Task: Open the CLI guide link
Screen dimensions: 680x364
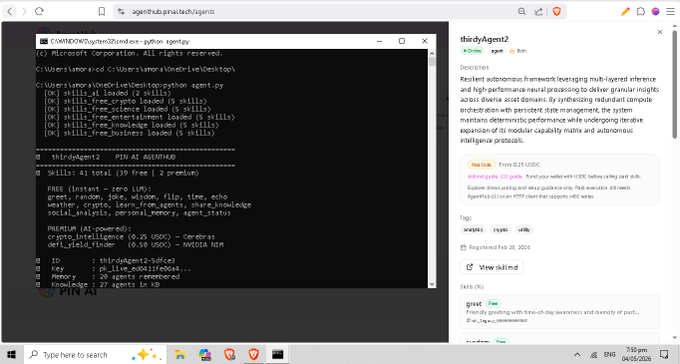Action: [511, 177]
